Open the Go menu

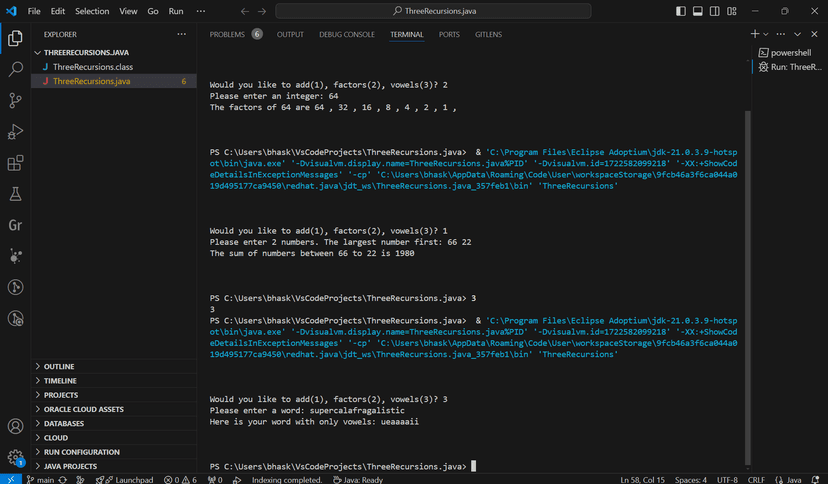coord(153,11)
